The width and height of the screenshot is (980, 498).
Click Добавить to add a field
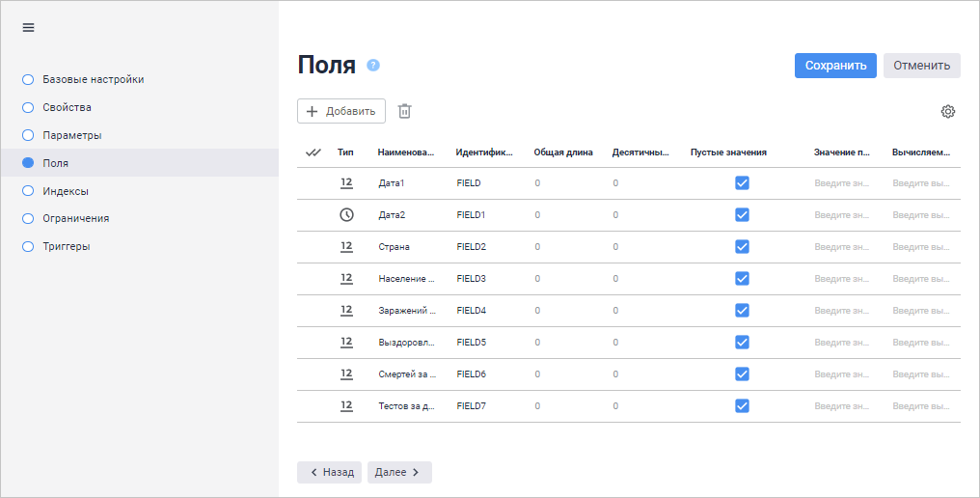click(x=341, y=111)
